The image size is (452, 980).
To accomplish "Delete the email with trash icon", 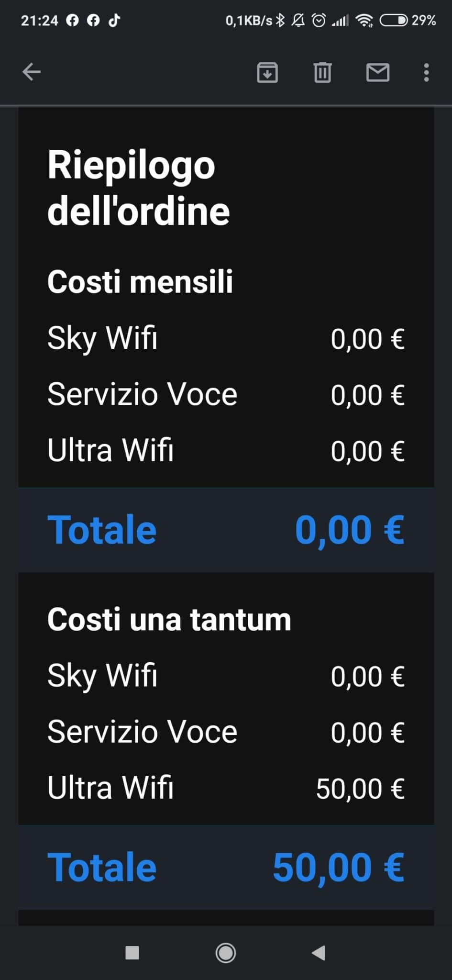I will 322,73.
